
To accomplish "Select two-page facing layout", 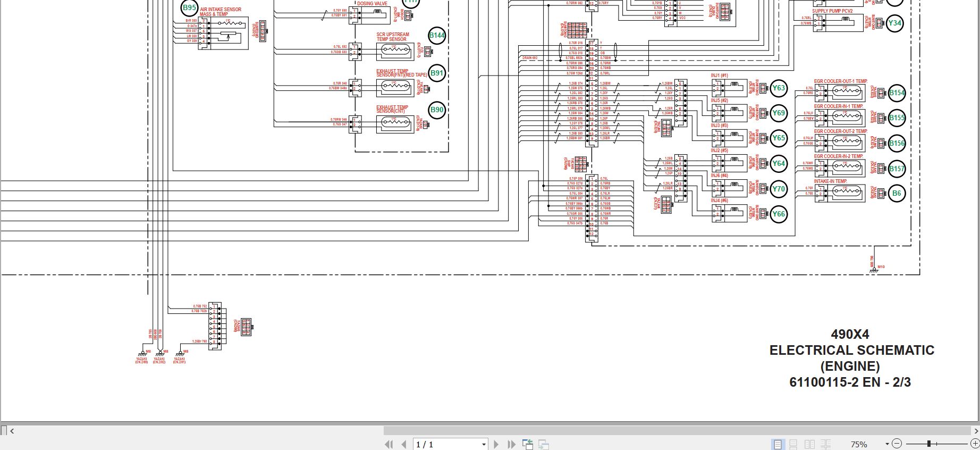I will 809,444.
